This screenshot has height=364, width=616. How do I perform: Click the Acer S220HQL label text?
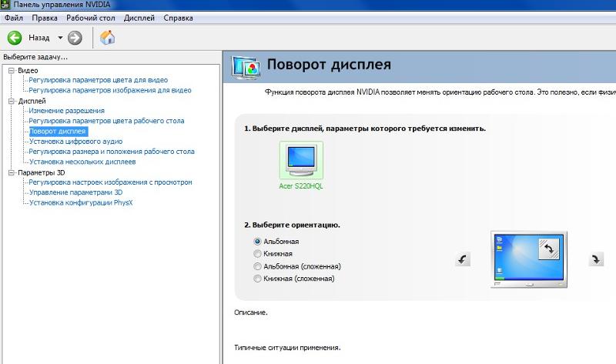click(301, 186)
